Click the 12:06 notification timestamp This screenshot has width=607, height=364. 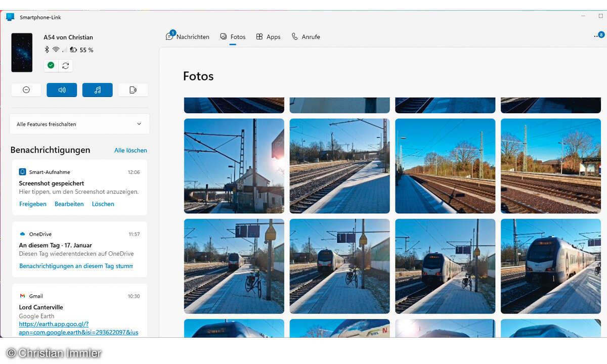click(x=134, y=172)
